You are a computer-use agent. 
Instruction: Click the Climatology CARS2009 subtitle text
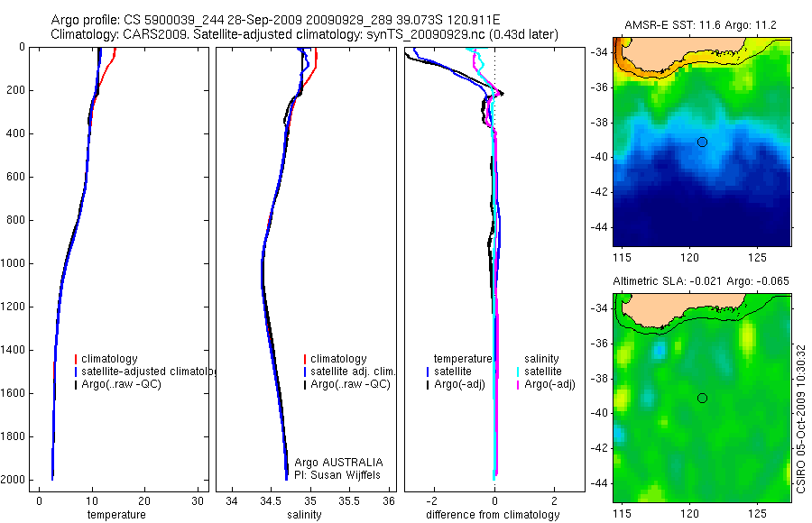[305, 34]
